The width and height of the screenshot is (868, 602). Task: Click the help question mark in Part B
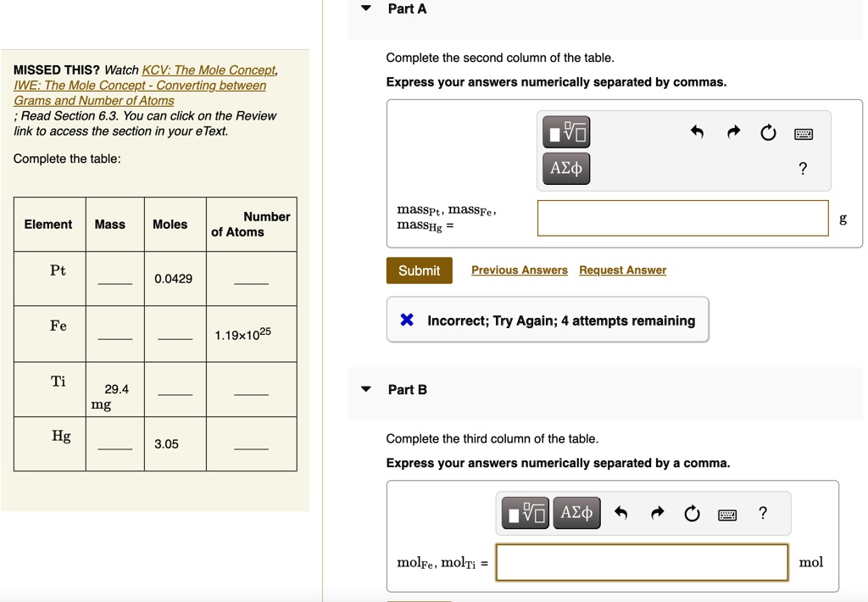(762, 512)
